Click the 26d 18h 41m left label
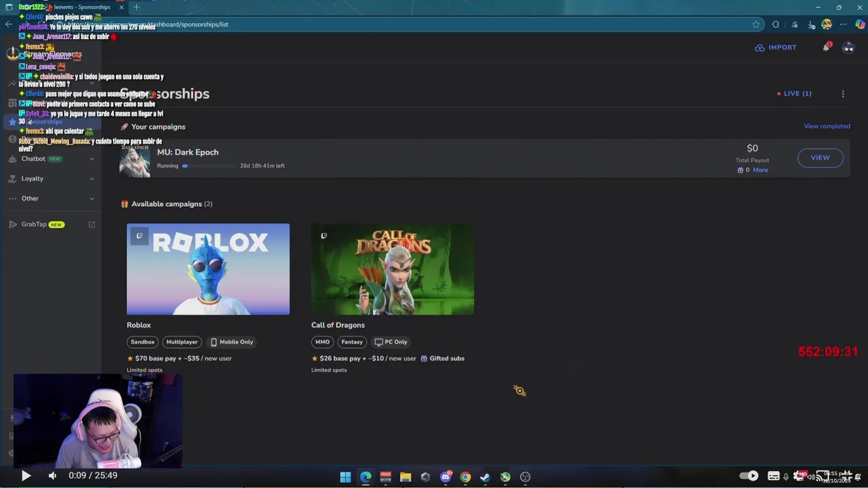Image resolution: width=868 pixels, height=488 pixels. click(262, 166)
